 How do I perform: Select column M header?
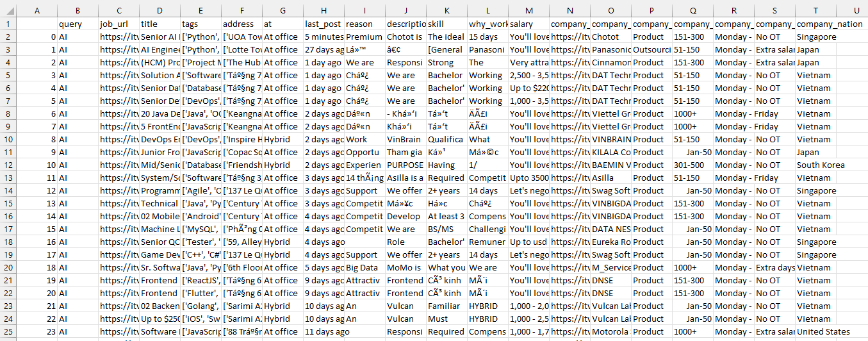point(528,10)
